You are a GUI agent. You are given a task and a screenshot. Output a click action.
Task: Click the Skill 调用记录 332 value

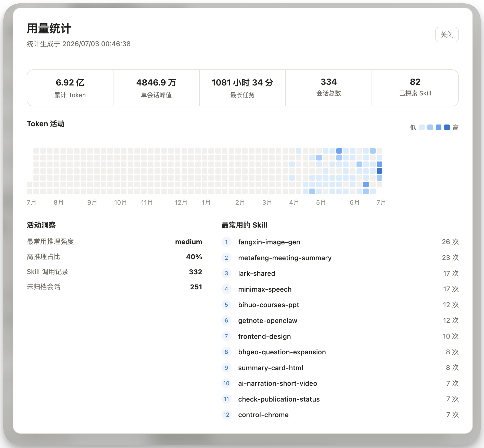(196, 272)
